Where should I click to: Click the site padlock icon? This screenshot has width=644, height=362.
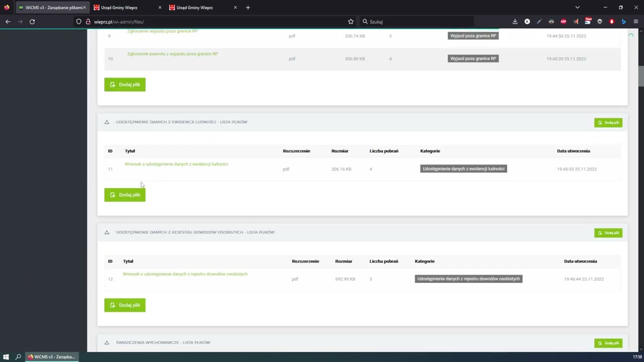tap(88, 22)
